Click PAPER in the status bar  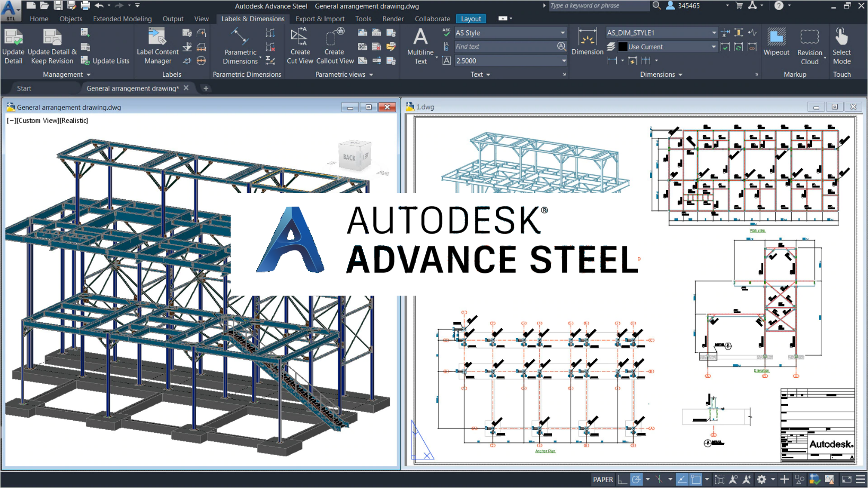603,480
